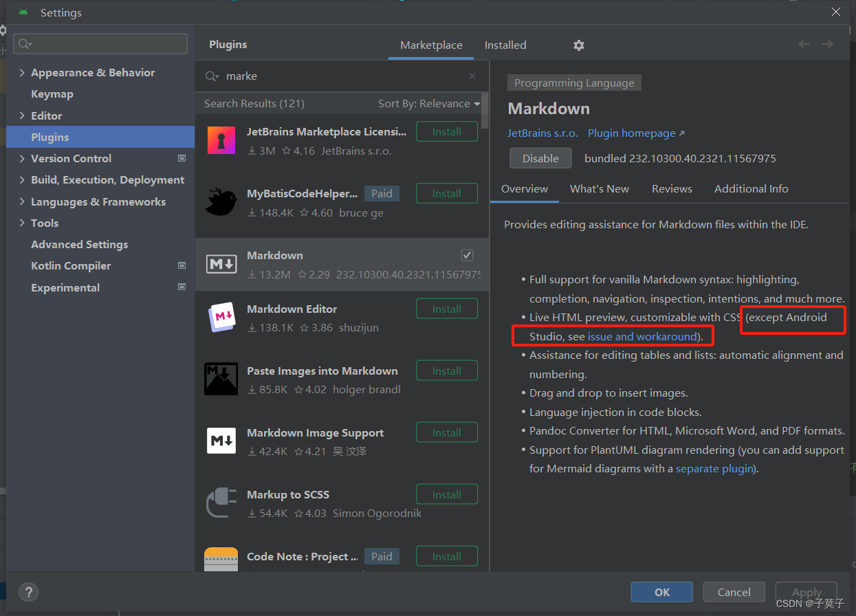The image size is (856, 616).
Task: Click the help question mark icon
Action: [28, 592]
